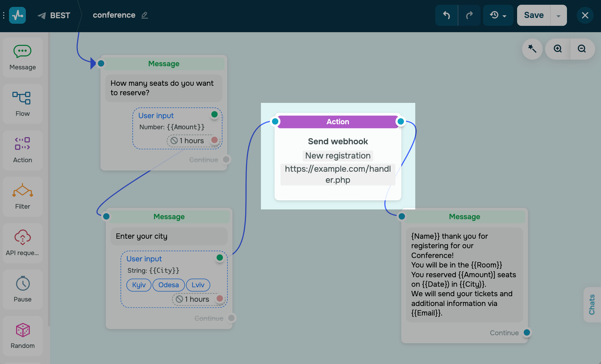Image resolution: width=601 pixels, height=364 pixels.
Task: Open the Chats side tab
Action: tap(592, 304)
